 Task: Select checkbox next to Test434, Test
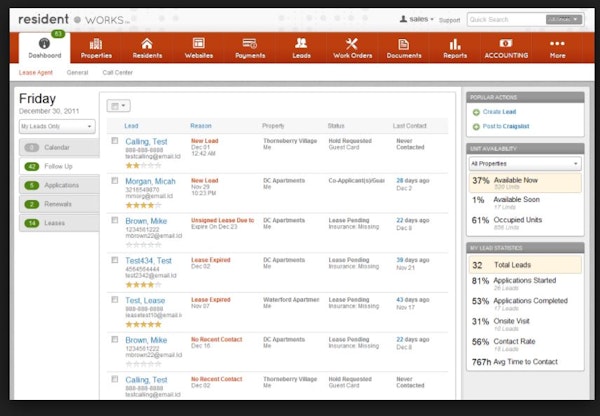pyautogui.click(x=115, y=259)
